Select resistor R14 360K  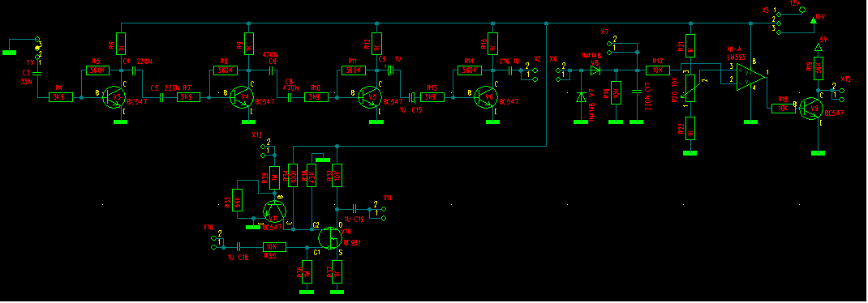click(470, 70)
